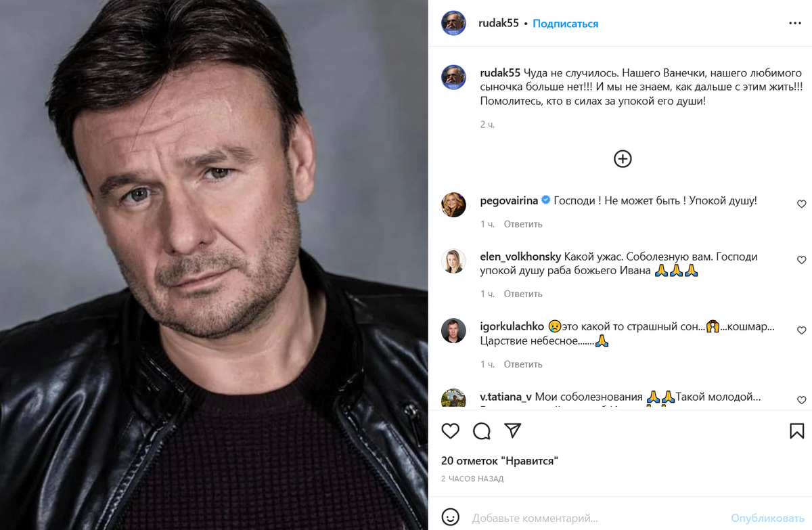Click rudak55 header avatar
This screenshot has height=530, width=812.
coord(453,24)
